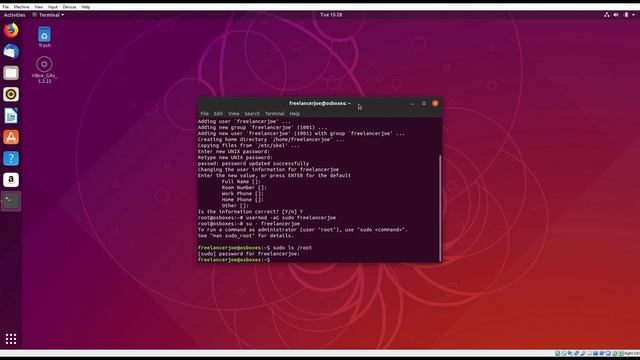Screen dimensions: 640x360
Task: Open the Help icon in the dock
Action: (x=11, y=158)
